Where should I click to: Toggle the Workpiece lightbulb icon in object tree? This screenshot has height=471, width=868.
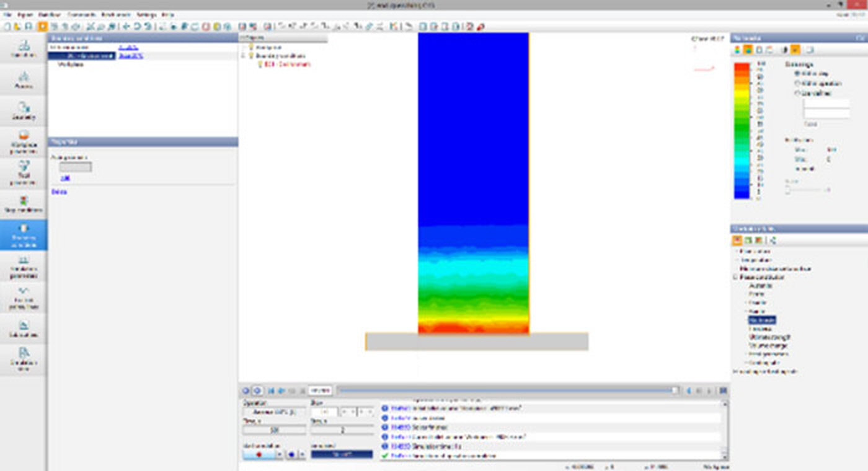click(251, 47)
